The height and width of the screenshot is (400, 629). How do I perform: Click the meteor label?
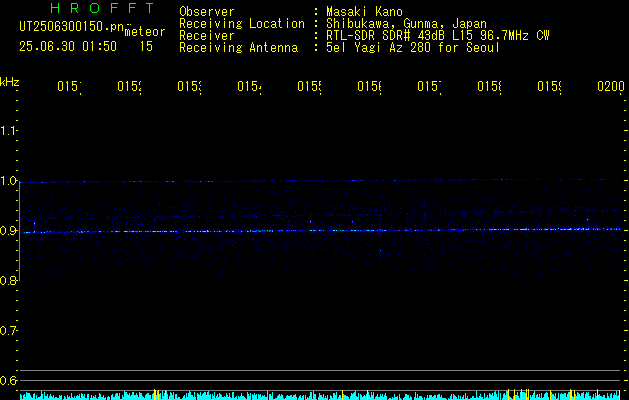[x=145, y=32]
